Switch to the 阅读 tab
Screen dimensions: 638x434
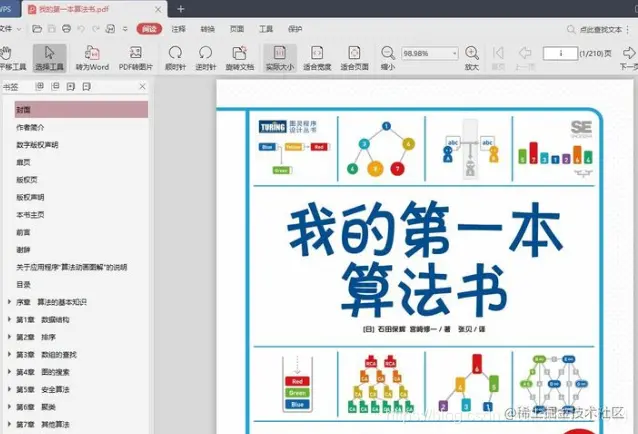[x=149, y=29]
